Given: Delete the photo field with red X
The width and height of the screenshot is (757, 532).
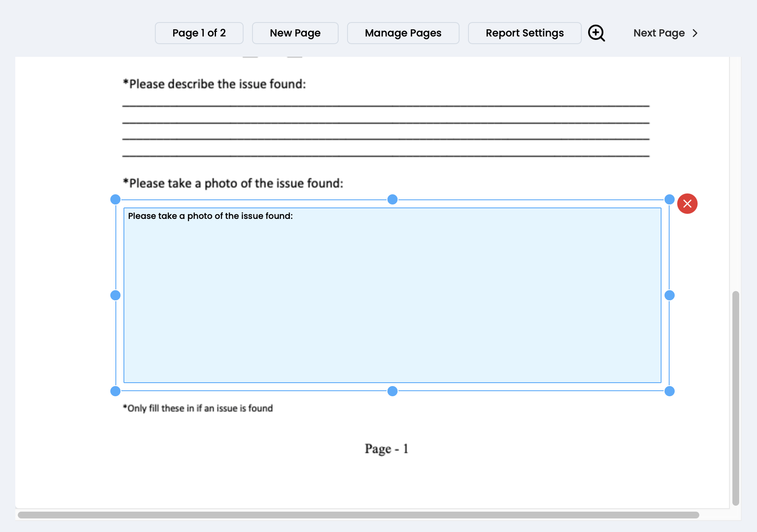Looking at the screenshot, I should click(x=687, y=204).
